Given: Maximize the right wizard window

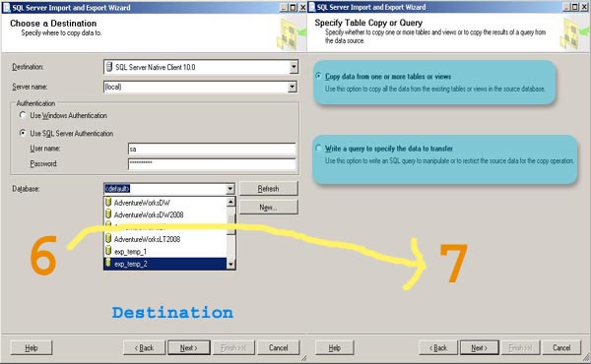Looking at the screenshot, I should [x=575, y=7].
